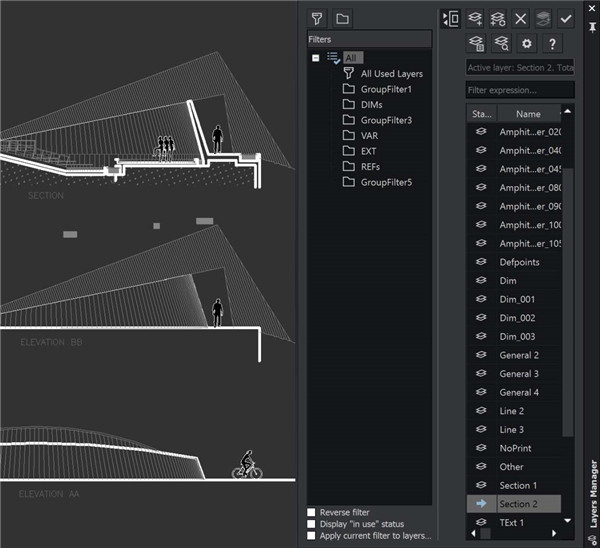Click the Delete Layer X icon
The width and height of the screenshot is (600, 548).
[x=520, y=18]
